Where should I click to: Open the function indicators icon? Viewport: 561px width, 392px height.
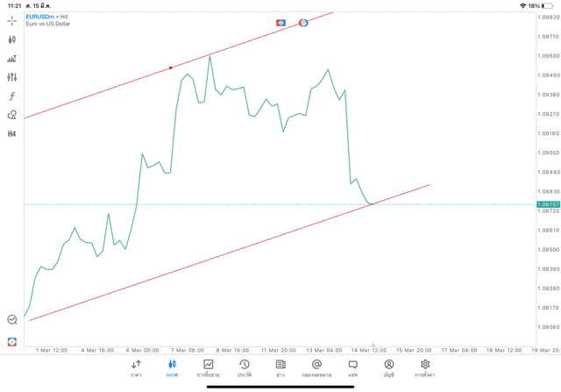(11, 96)
